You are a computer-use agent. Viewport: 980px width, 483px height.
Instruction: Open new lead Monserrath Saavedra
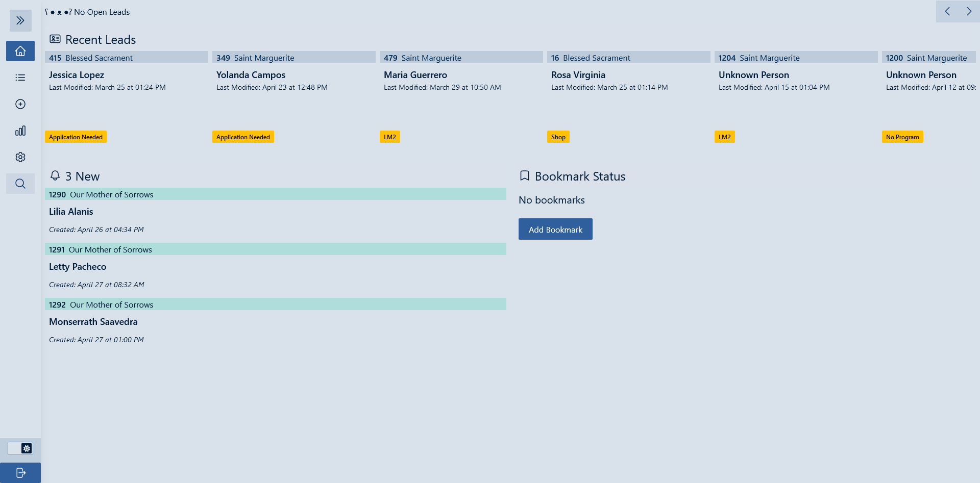tap(93, 322)
